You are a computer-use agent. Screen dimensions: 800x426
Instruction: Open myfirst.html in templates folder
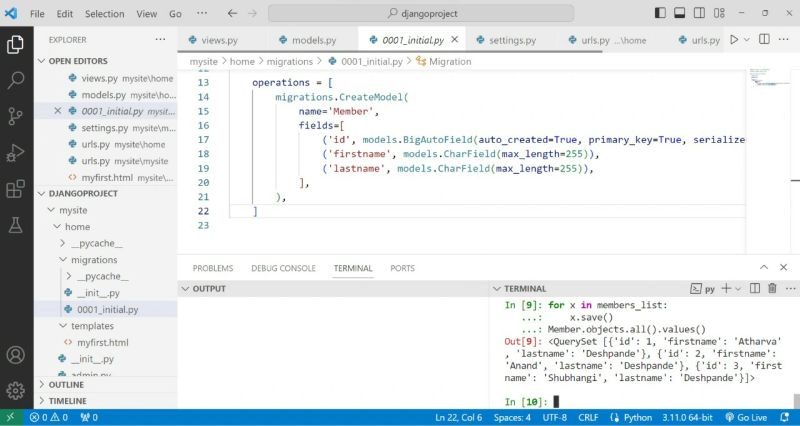(102, 343)
